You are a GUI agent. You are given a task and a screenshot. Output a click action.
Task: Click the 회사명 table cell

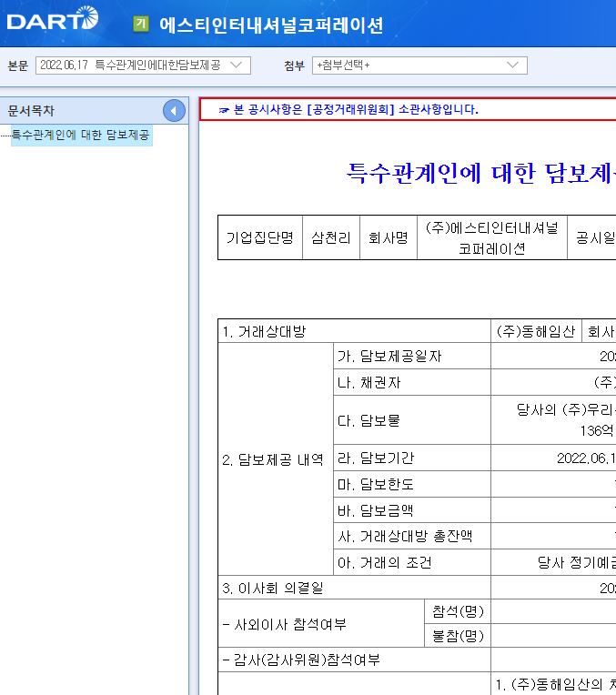(x=388, y=237)
